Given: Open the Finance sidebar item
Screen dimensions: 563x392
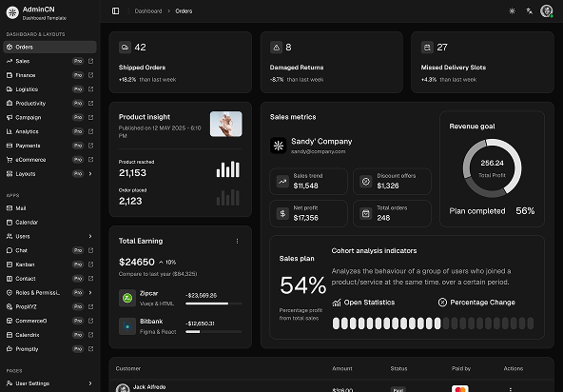Looking at the screenshot, I should pyautogui.click(x=49, y=75).
